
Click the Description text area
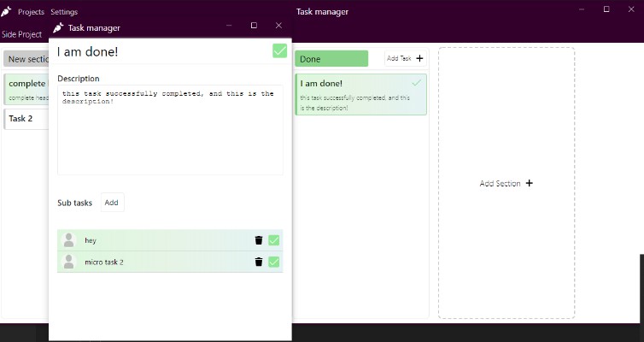pyautogui.click(x=170, y=130)
